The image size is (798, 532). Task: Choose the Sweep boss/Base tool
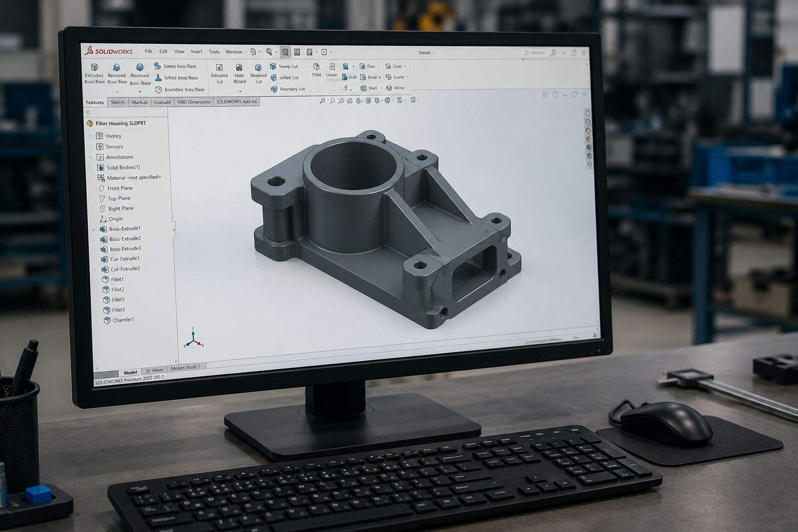[175, 66]
